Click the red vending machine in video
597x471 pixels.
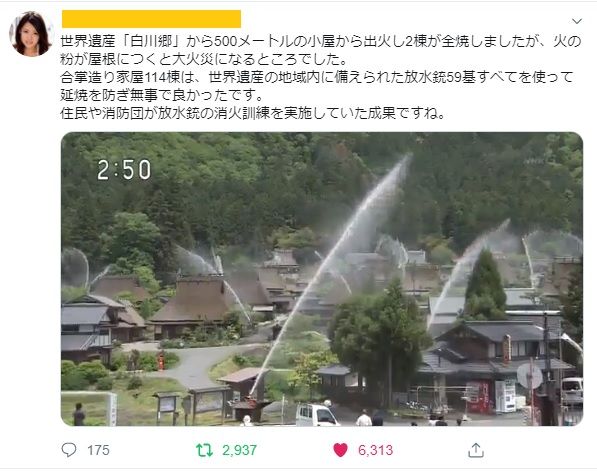[479, 397]
